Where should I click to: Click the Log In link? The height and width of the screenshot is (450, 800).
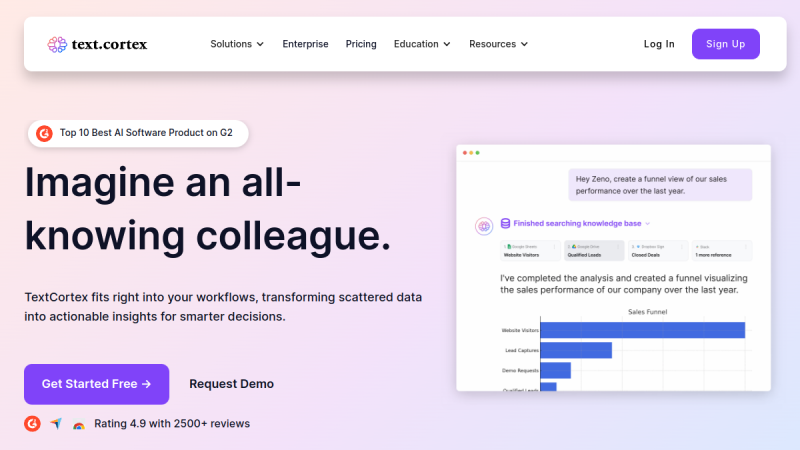coord(659,44)
